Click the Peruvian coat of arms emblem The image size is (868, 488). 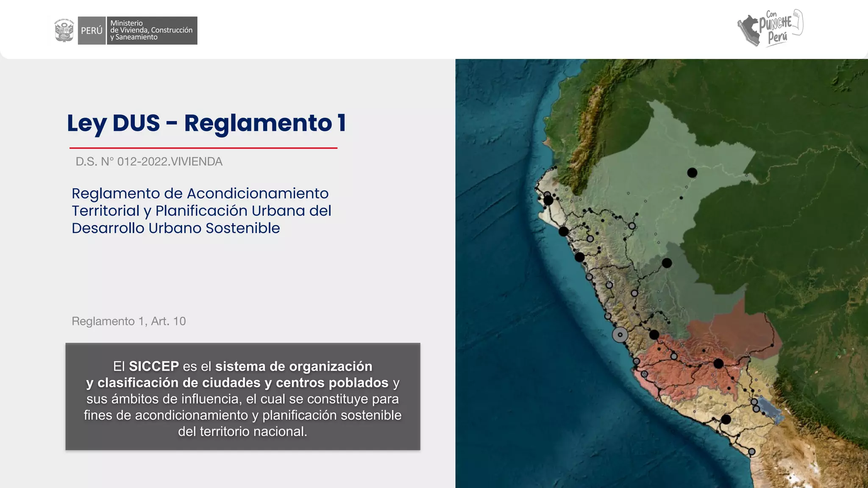pos(64,30)
